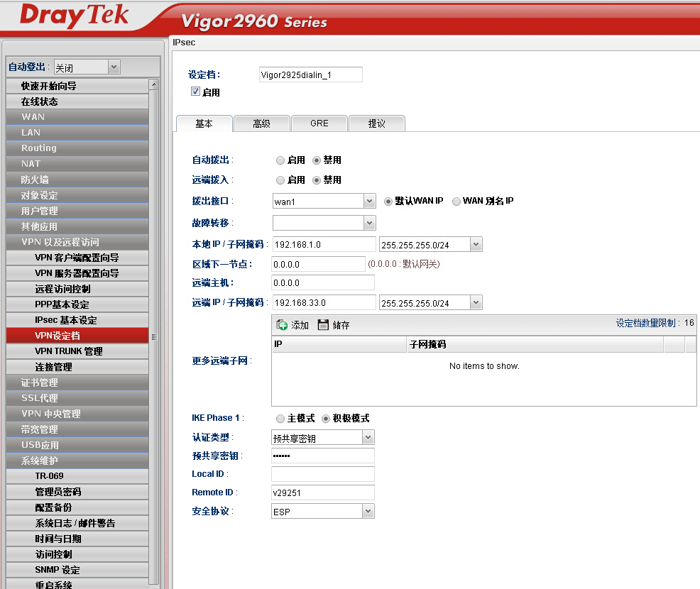Click the local IP 192.168.1.0 field

click(x=324, y=245)
